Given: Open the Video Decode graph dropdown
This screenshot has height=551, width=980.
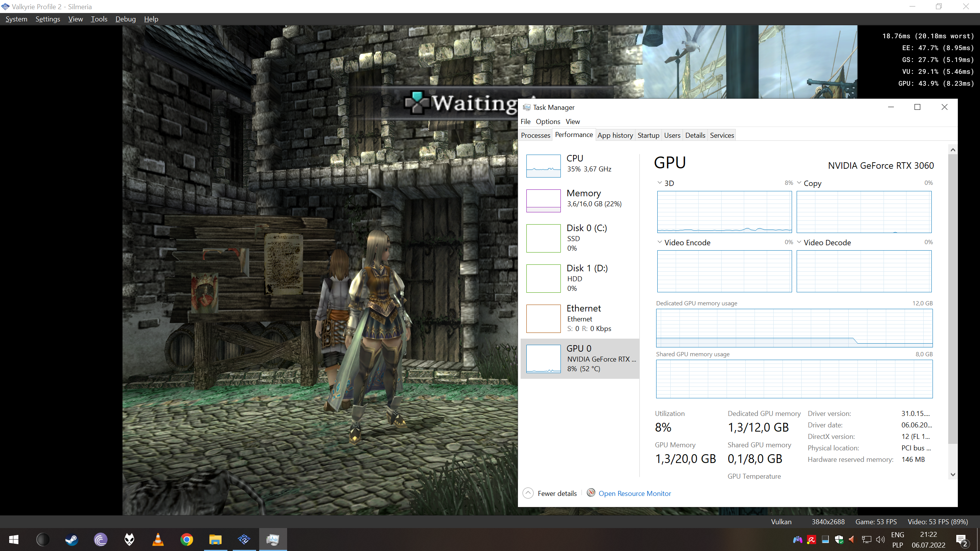Looking at the screenshot, I should click(799, 242).
